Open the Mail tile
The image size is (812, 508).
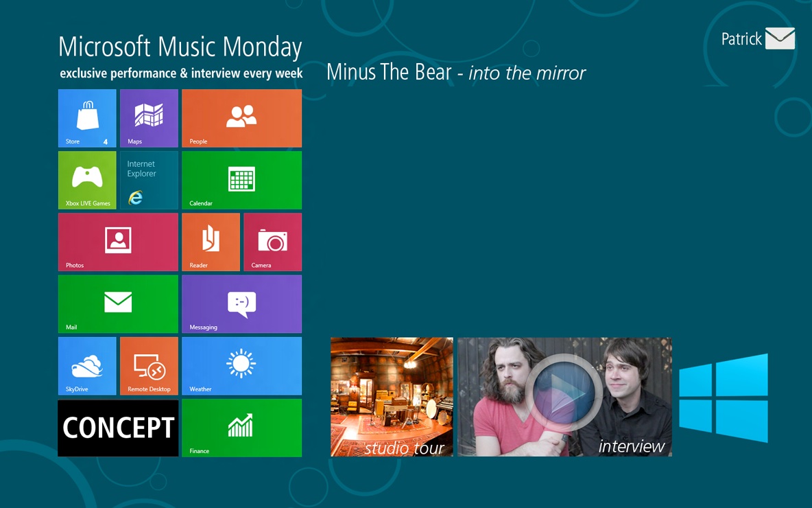coord(118,303)
